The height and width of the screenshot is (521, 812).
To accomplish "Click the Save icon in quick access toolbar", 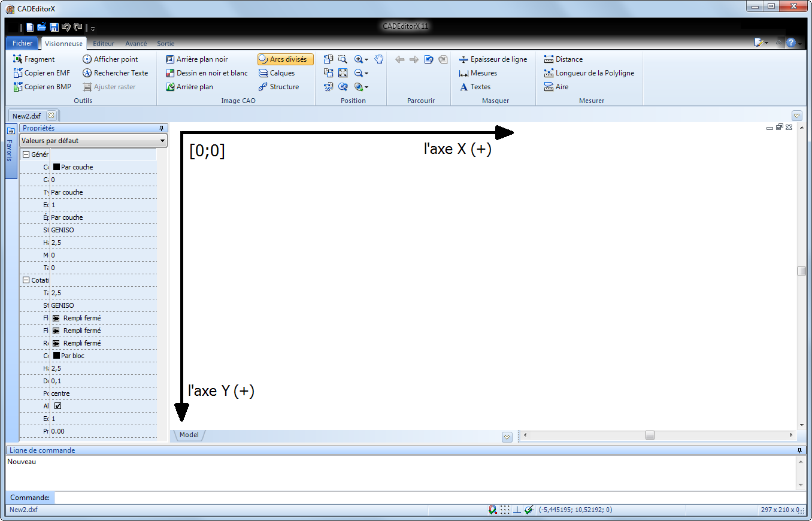I will click(54, 27).
